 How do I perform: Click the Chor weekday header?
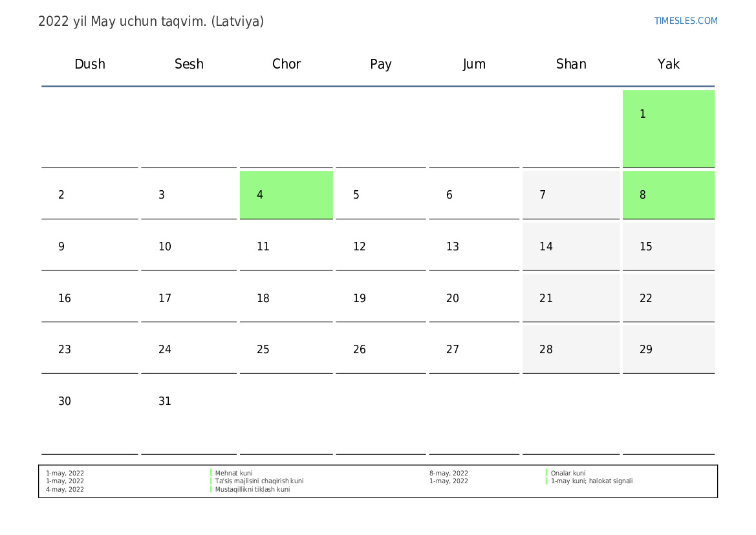(286, 64)
